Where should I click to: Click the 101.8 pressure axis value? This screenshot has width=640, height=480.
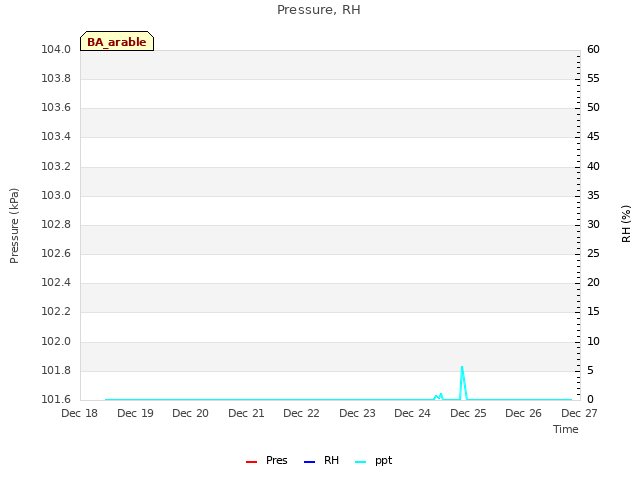(56, 371)
